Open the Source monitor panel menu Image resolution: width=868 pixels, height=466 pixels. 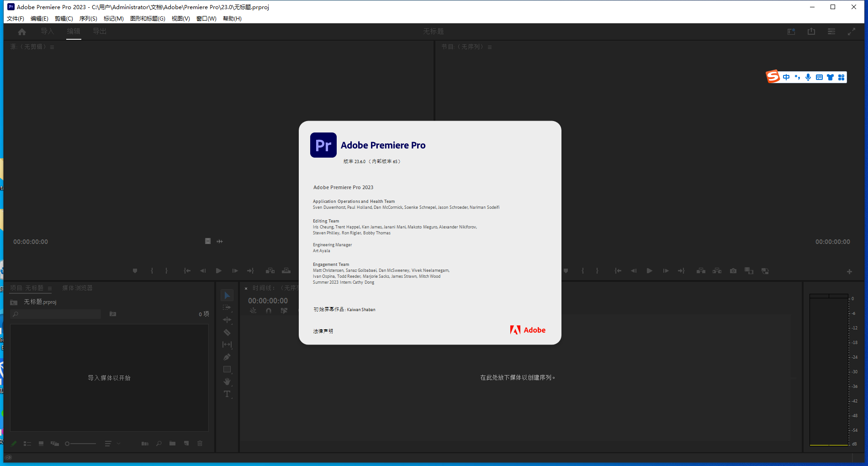tap(52, 47)
